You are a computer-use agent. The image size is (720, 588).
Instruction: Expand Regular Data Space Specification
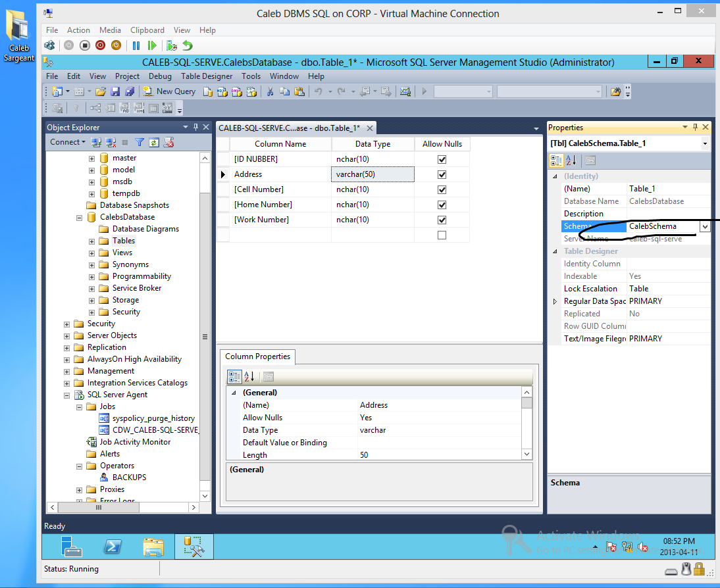pyautogui.click(x=555, y=302)
